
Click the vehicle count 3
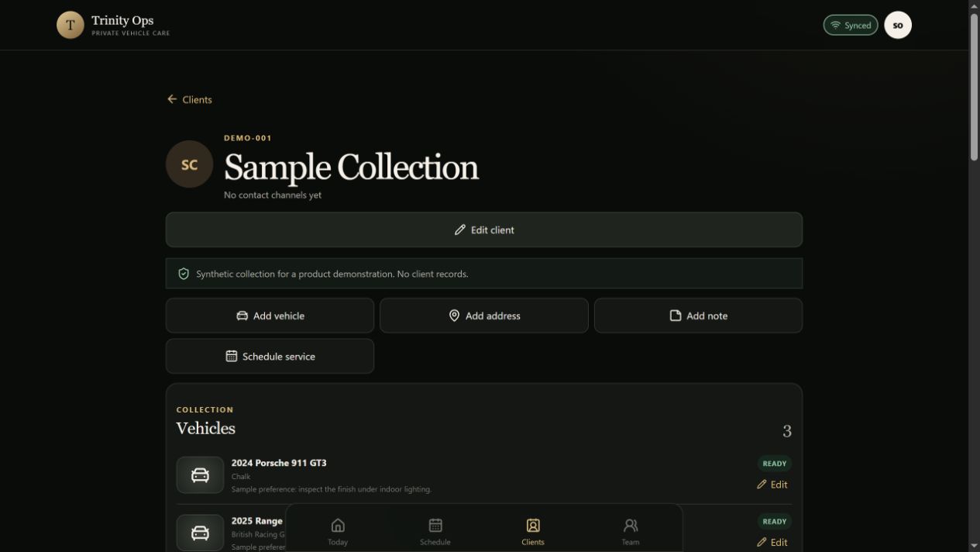(787, 431)
